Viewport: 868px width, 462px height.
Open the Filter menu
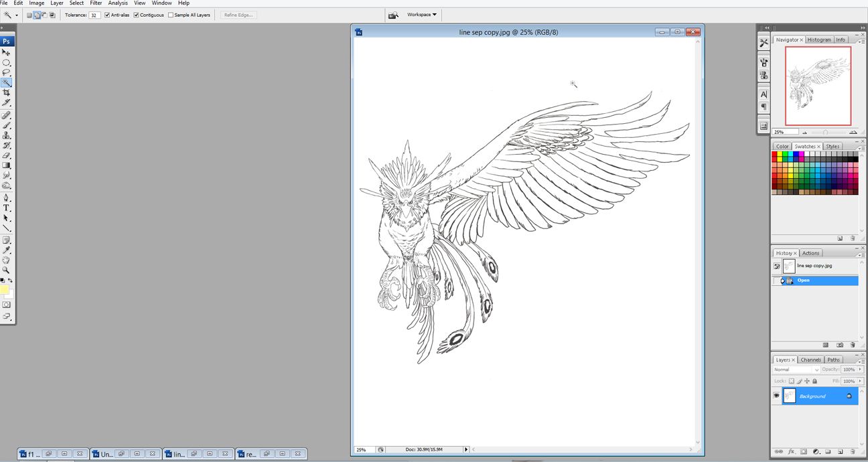pos(96,3)
